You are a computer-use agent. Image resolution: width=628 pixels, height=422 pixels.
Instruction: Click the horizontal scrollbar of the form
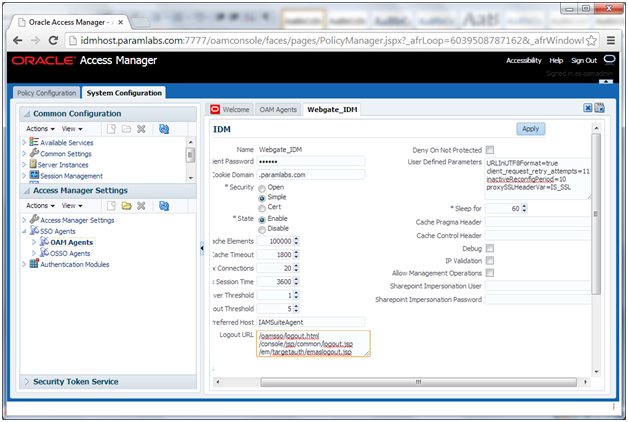tap(418, 382)
